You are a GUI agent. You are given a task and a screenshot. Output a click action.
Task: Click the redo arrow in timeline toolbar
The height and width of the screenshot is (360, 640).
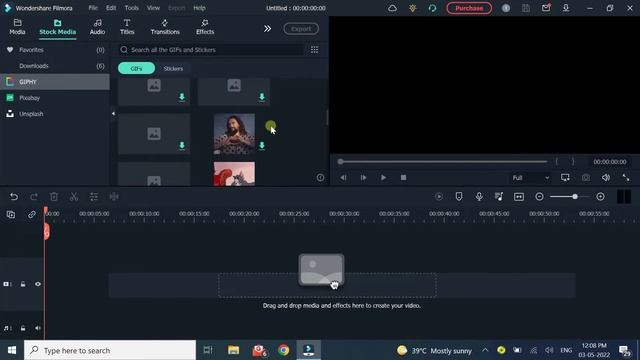[x=34, y=197]
